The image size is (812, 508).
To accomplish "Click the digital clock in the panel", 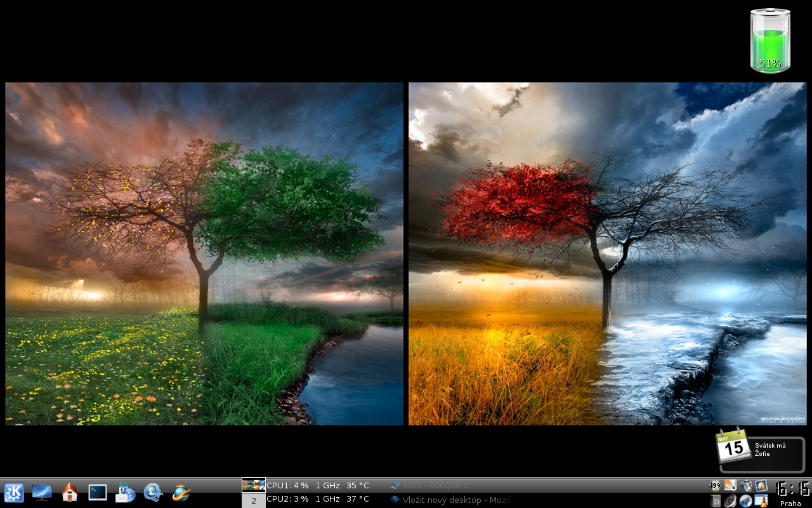I will [x=792, y=488].
